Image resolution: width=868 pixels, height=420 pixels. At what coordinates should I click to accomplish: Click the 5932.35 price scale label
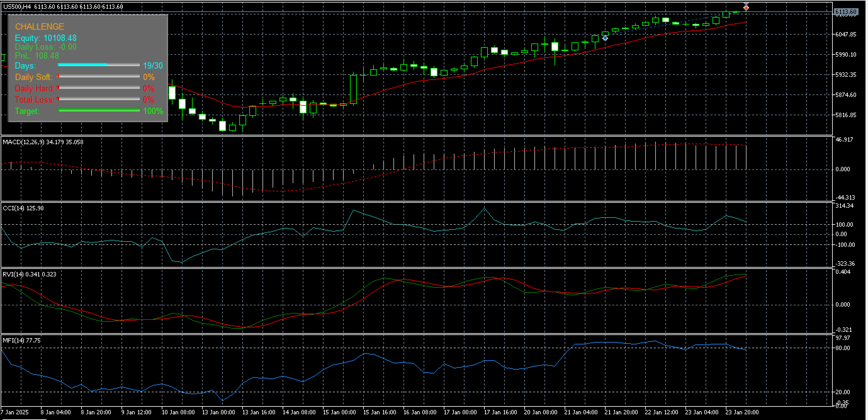845,74
